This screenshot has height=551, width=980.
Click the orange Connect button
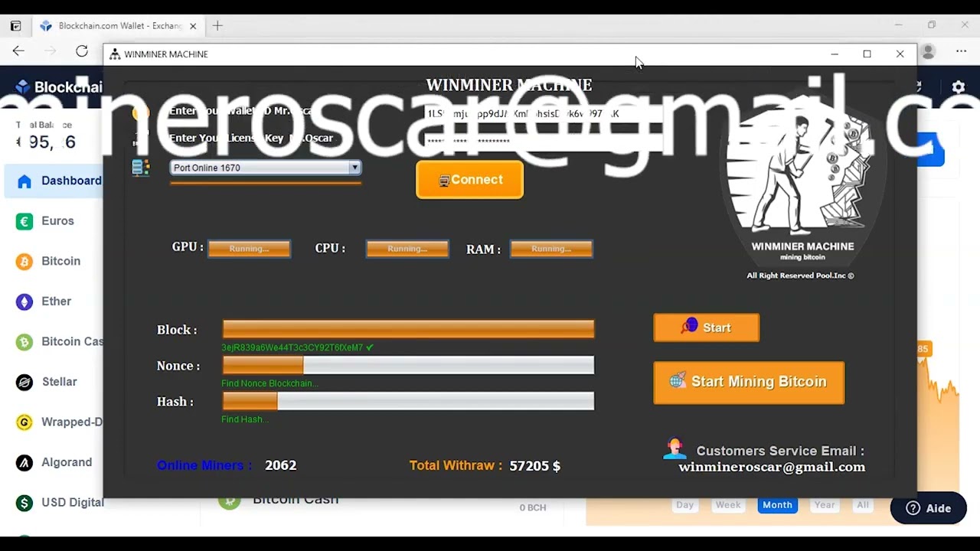[469, 180]
